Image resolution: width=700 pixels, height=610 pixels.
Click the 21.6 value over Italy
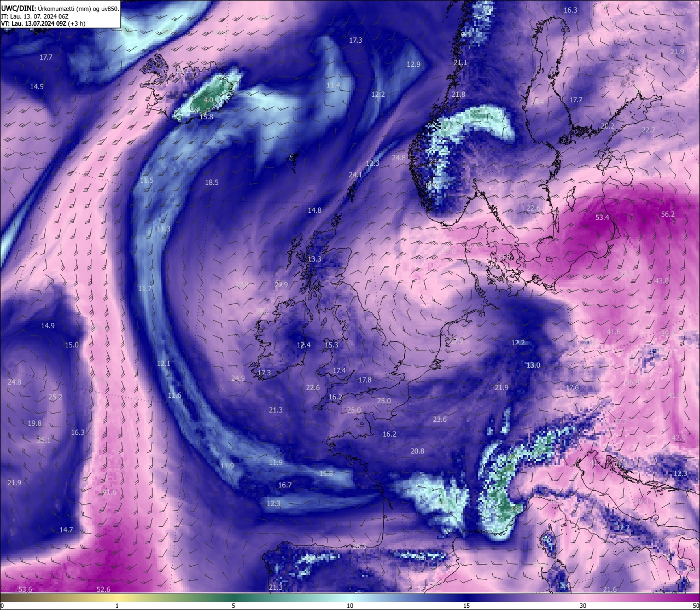click(610, 589)
